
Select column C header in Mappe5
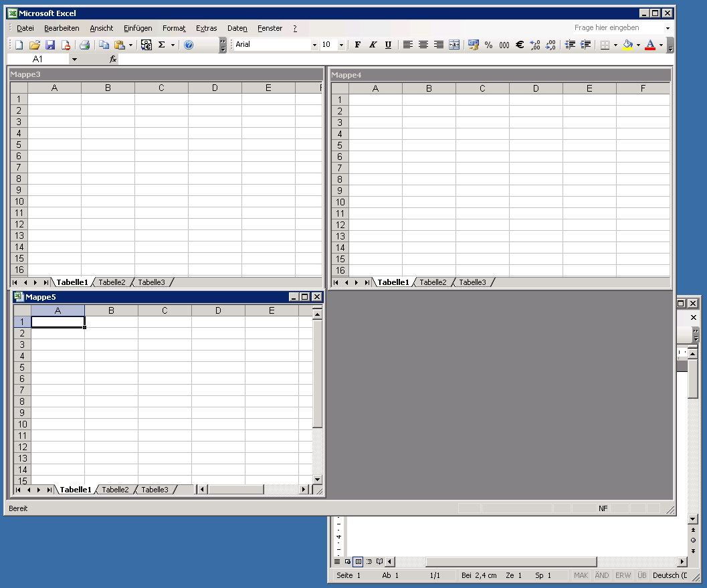tap(165, 310)
